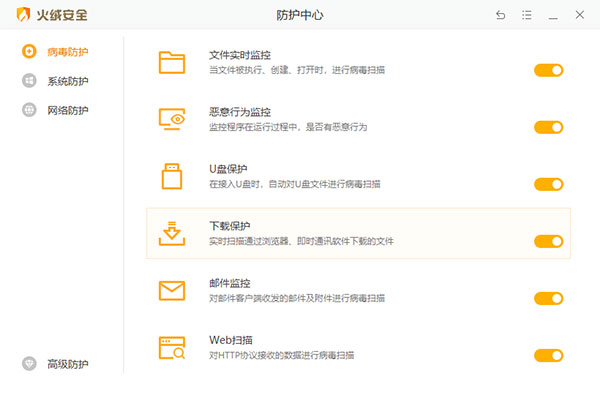Screen dimensions: 600x395
Task: Click the 文件实时监控 folder icon
Action: click(x=172, y=62)
